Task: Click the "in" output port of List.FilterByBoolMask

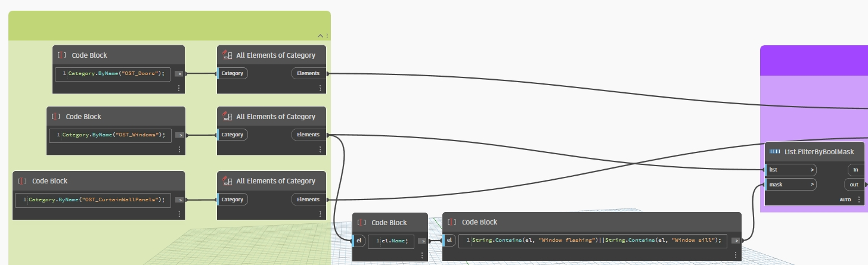Action: pyautogui.click(x=855, y=170)
